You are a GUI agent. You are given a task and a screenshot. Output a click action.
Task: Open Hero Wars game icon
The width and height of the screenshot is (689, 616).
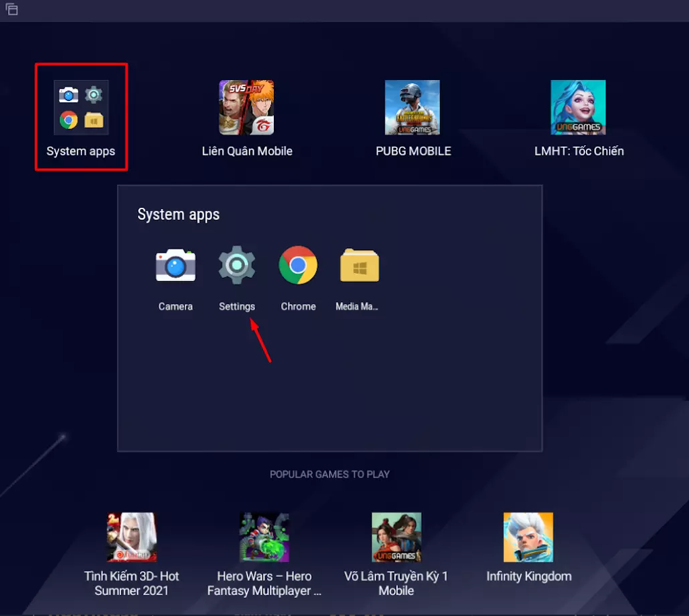264,537
